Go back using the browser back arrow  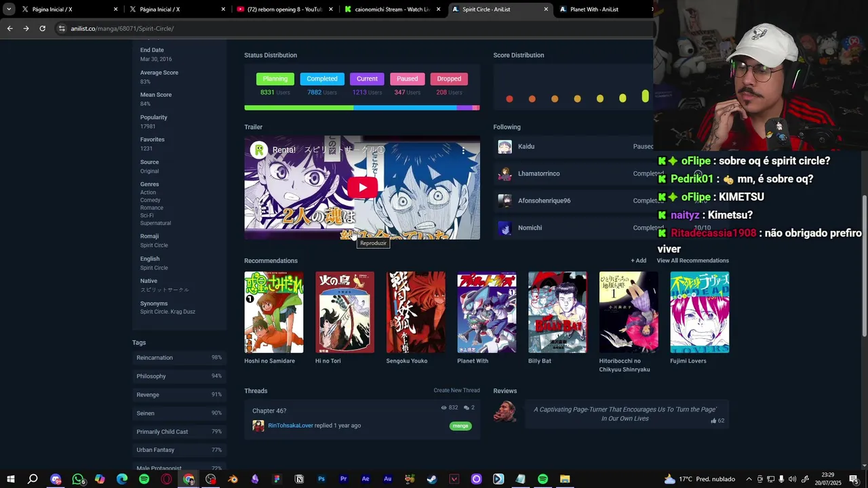pyautogui.click(x=9, y=28)
